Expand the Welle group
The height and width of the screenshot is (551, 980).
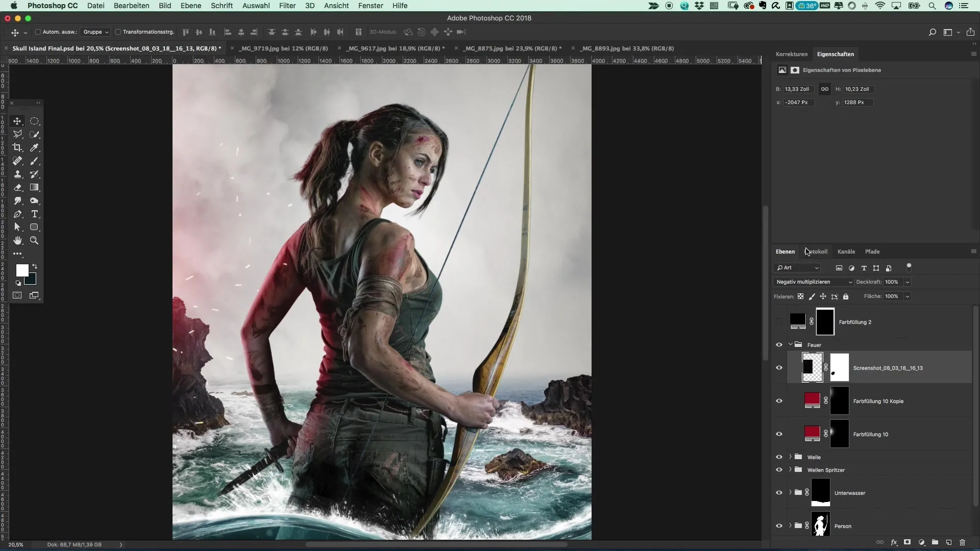791,457
